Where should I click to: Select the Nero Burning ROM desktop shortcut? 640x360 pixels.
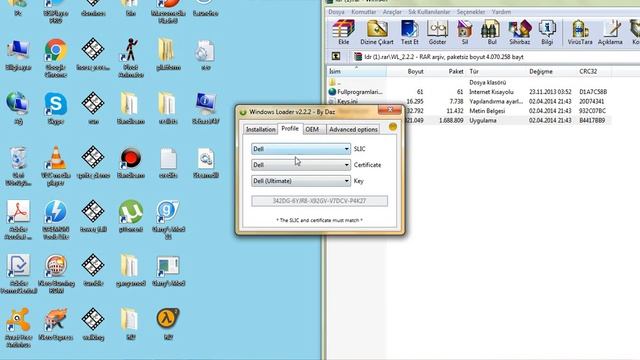(x=56, y=273)
